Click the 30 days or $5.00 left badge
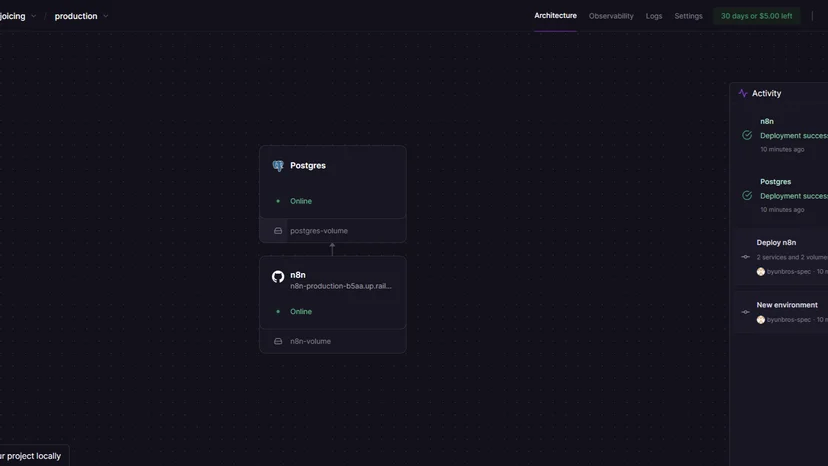The width and height of the screenshot is (828, 466). [756, 16]
